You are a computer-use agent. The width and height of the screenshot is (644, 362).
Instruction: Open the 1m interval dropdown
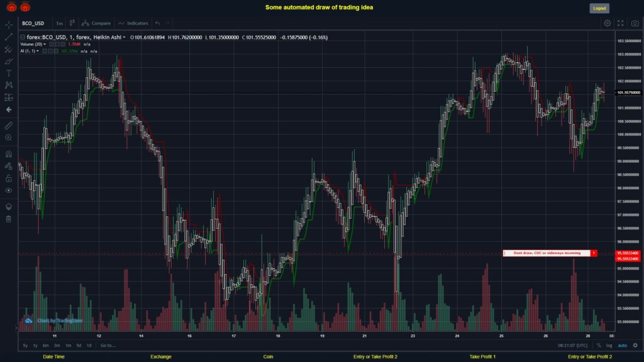[x=60, y=23]
